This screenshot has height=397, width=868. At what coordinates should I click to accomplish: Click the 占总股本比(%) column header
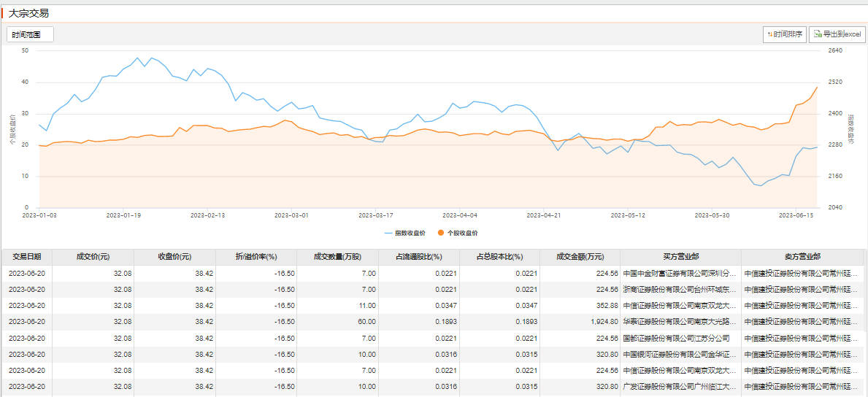(500, 257)
